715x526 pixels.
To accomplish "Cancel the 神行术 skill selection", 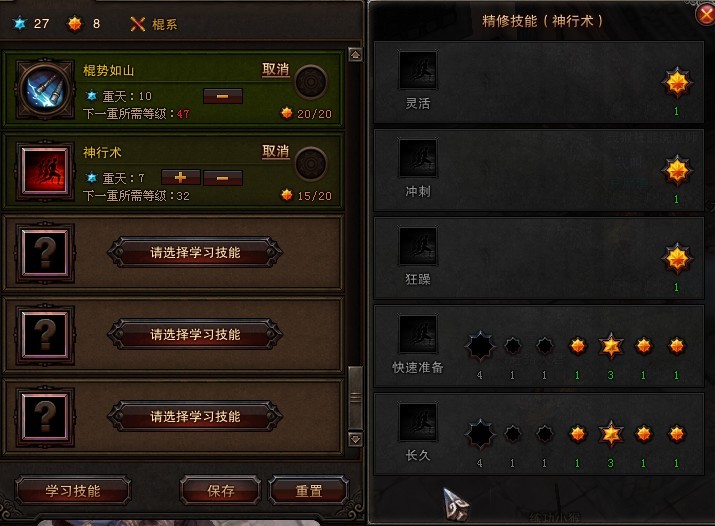I will (275, 151).
